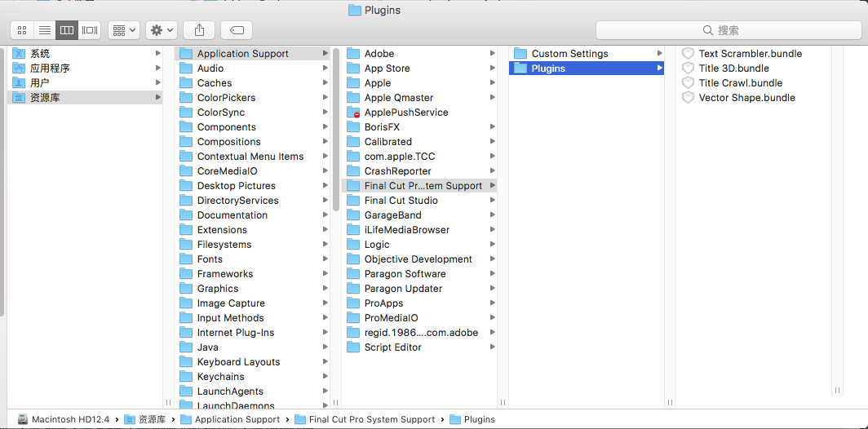This screenshot has height=429, width=868.
Task: Click the Edit Tags toolbar button
Action: [x=237, y=30]
